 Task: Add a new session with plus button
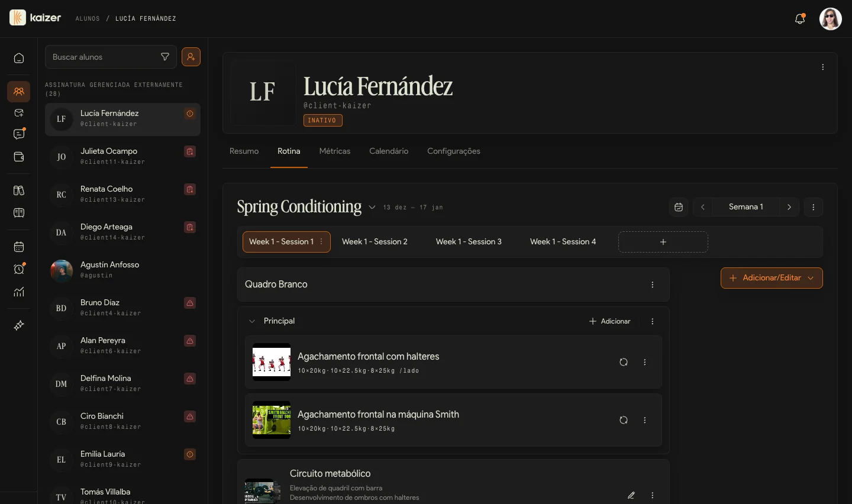[x=663, y=242]
